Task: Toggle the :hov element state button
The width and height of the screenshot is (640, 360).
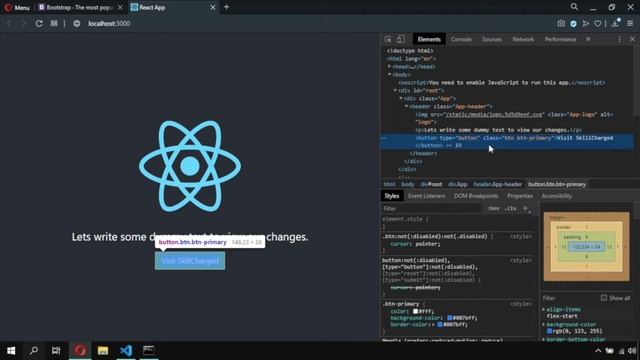Action: coord(493,209)
